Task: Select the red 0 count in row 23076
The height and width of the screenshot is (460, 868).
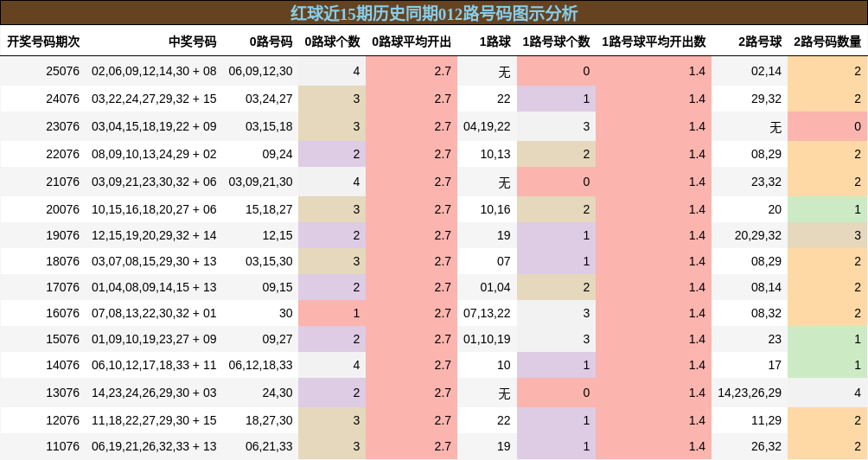Action: click(827, 126)
